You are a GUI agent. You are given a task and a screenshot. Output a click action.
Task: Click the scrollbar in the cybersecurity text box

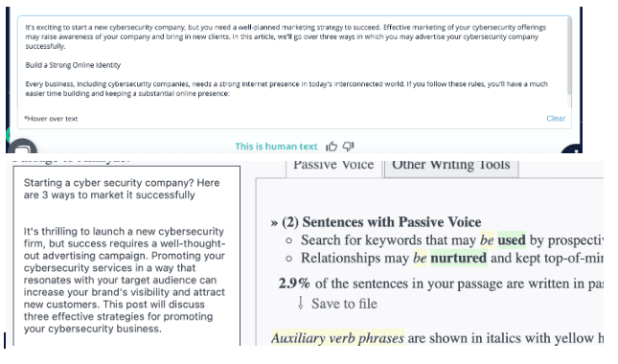click(x=569, y=56)
